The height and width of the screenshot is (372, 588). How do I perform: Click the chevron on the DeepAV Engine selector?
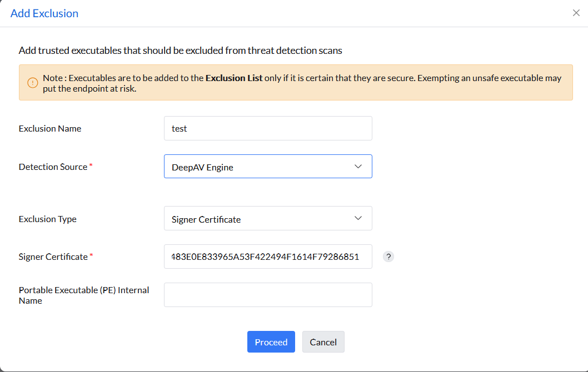tap(358, 166)
